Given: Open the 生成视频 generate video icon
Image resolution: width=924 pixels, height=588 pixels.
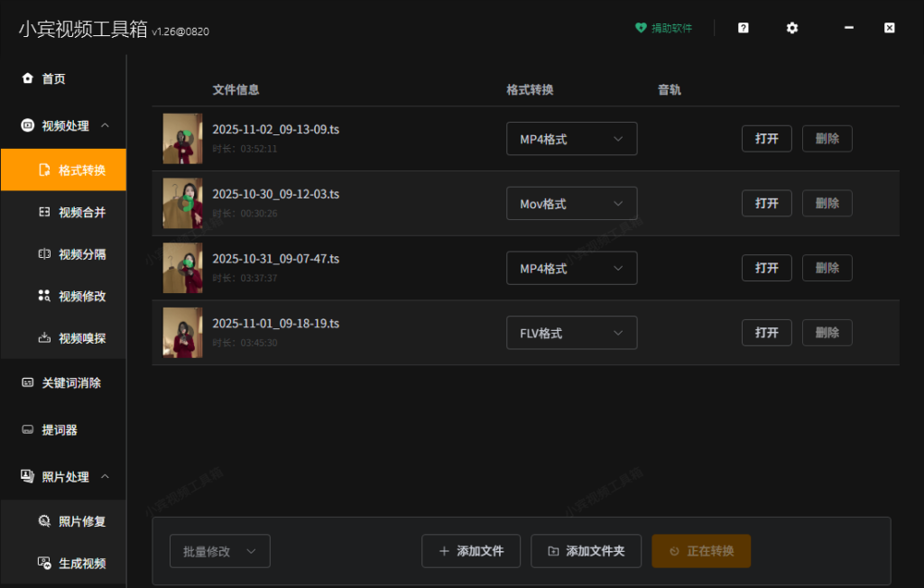Looking at the screenshot, I should point(43,562).
